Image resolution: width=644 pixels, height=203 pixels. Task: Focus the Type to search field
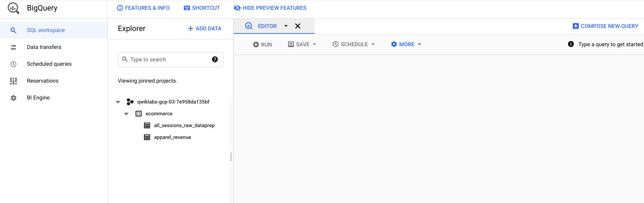170,59
